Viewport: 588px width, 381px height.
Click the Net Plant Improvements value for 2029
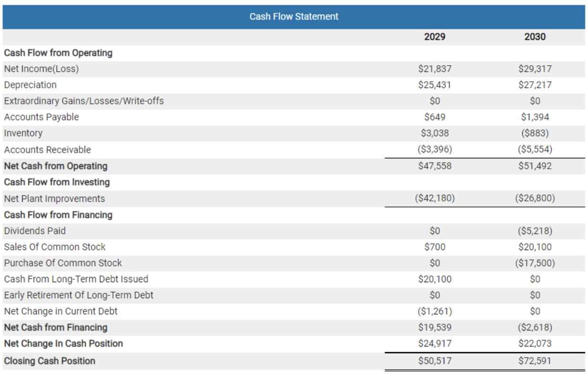[x=435, y=199]
